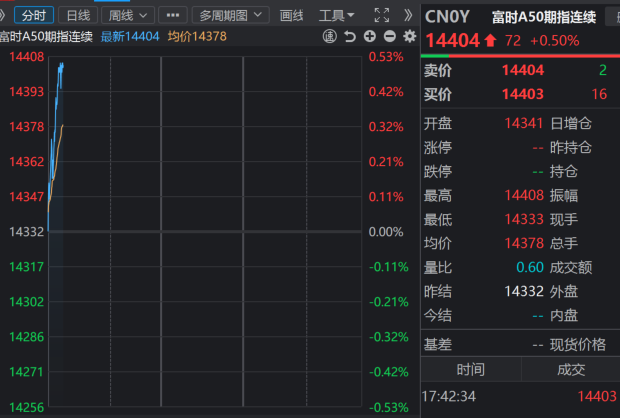
Task: Click the 14408 top price axis label
Action: tap(26, 57)
